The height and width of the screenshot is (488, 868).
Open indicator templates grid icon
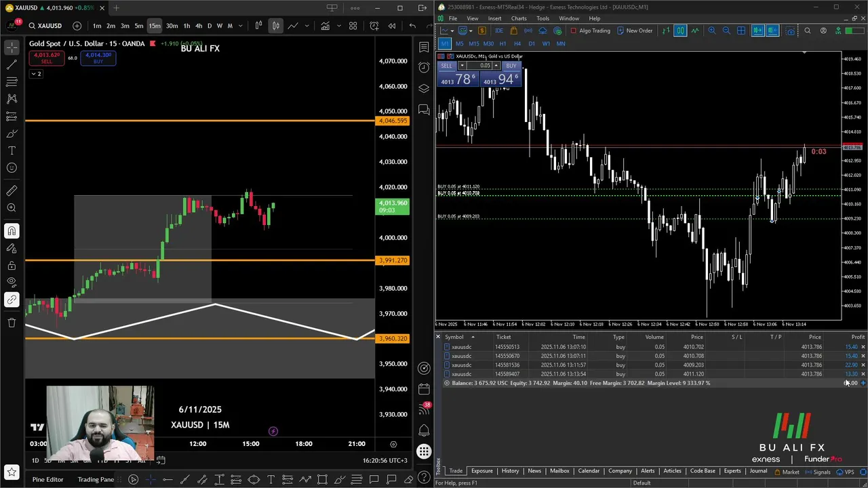(353, 26)
